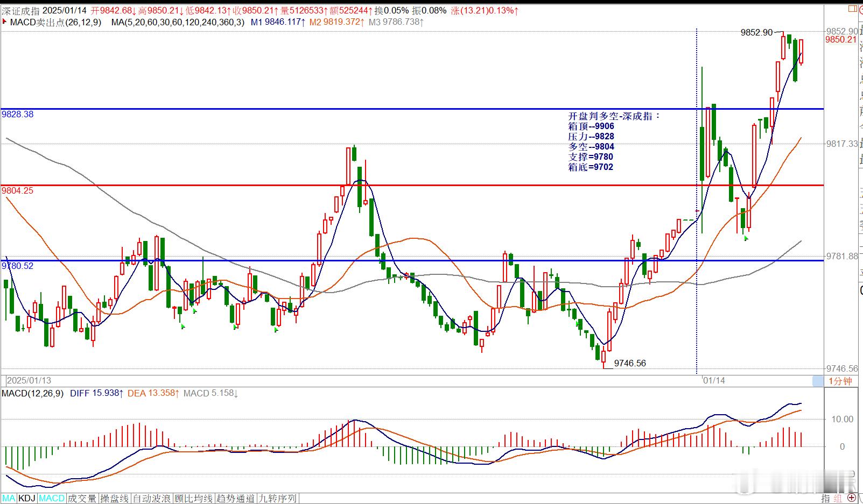Open the 自动波浪 tab
The height and width of the screenshot is (504, 863).
click(x=152, y=499)
